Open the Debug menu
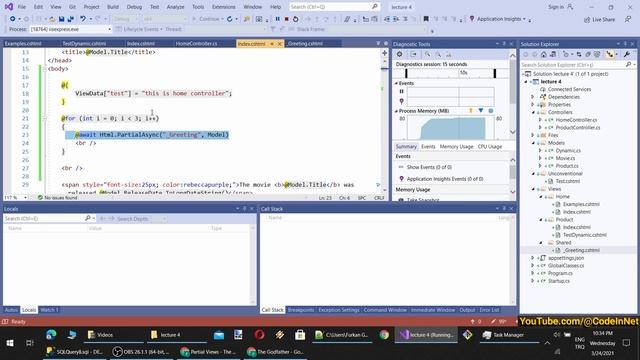Image resolution: width=640 pixels, height=360 pixels. (x=134, y=7)
